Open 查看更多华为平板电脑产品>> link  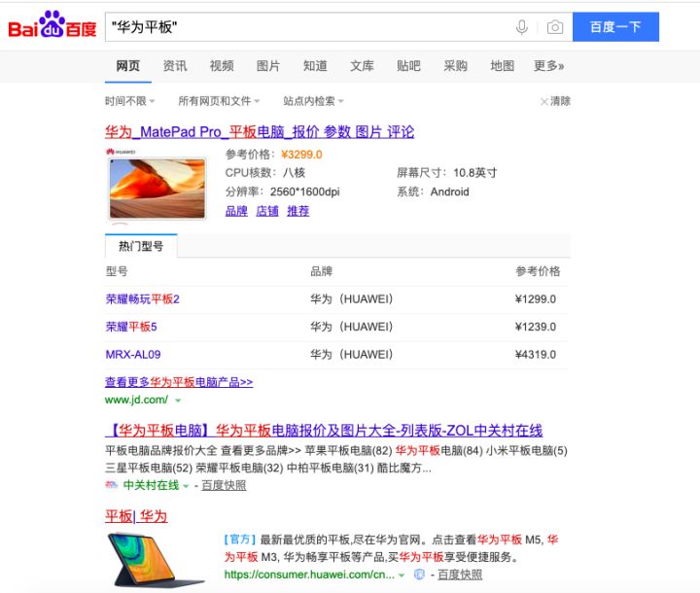click(179, 382)
